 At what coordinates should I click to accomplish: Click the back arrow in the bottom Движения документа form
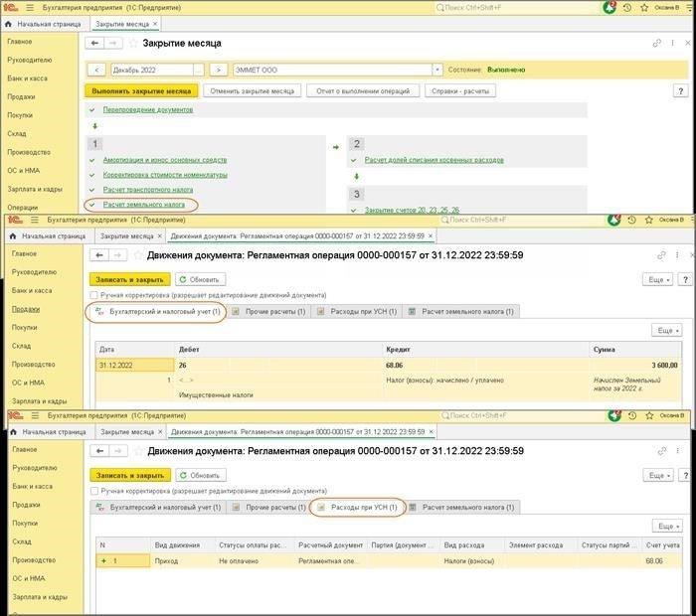click(x=99, y=451)
